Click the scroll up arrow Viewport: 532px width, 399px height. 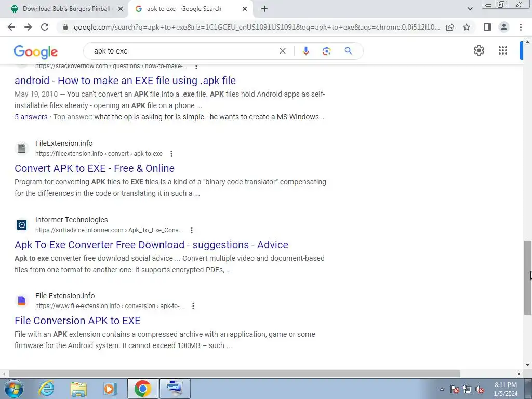pyautogui.click(x=527, y=42)
